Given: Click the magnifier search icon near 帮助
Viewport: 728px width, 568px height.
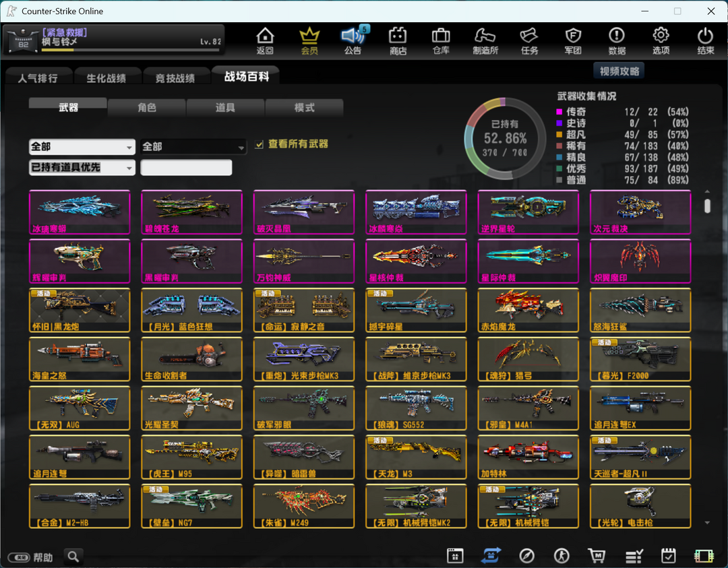Looking at the screenshot, I should point(73,557).
